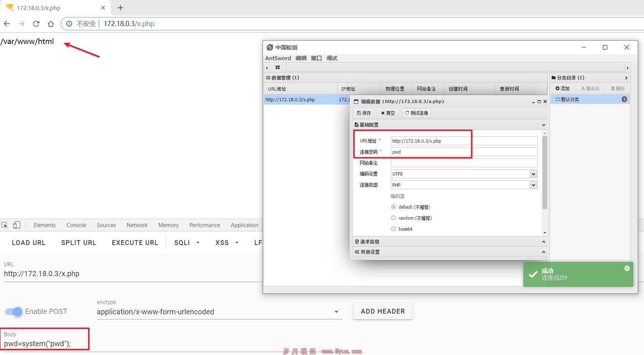Close the 172.18.0.3/x.php browser tab
This screenshot has height=355, width=644.
pos(103,8)
